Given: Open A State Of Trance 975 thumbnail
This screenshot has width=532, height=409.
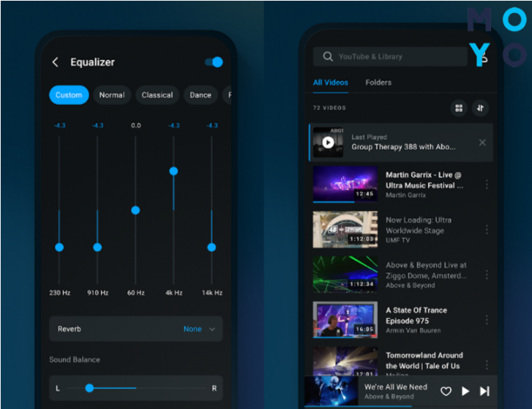Looking at the screenshot, I should coord(345,319).
